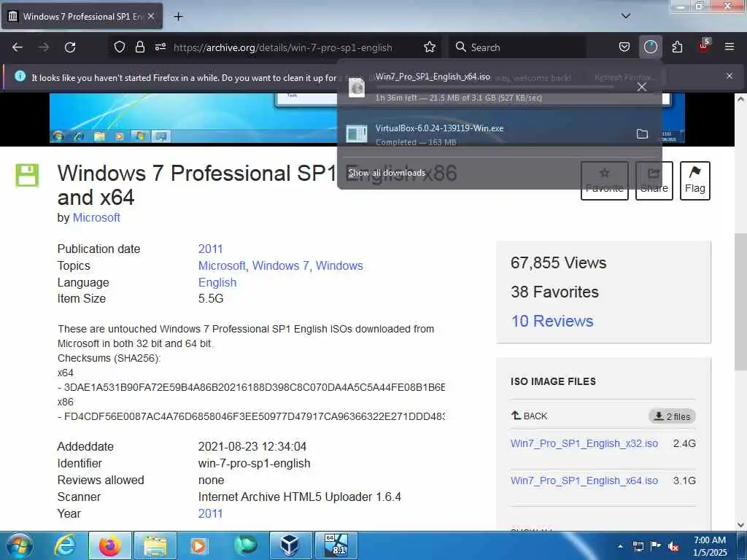Screen dimensions: 747x560
Task: Open the uBlock extension icon with badge
Action: click(x=704, y=46)
